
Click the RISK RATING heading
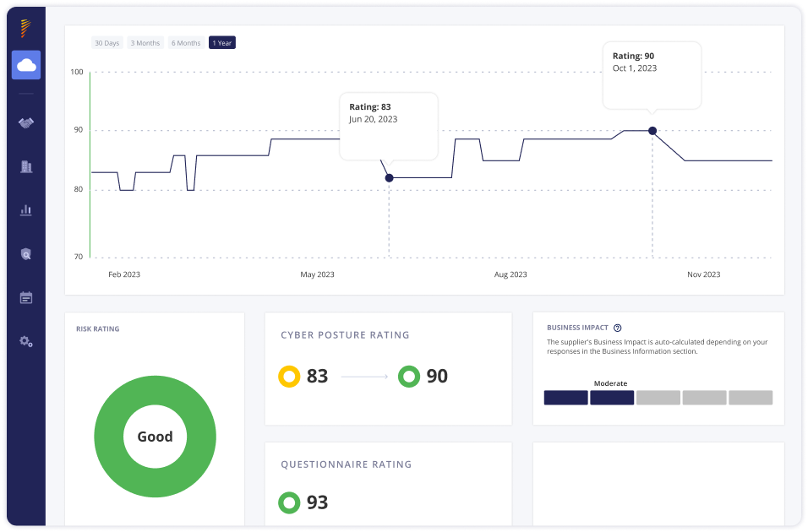[x=98, y=329]
